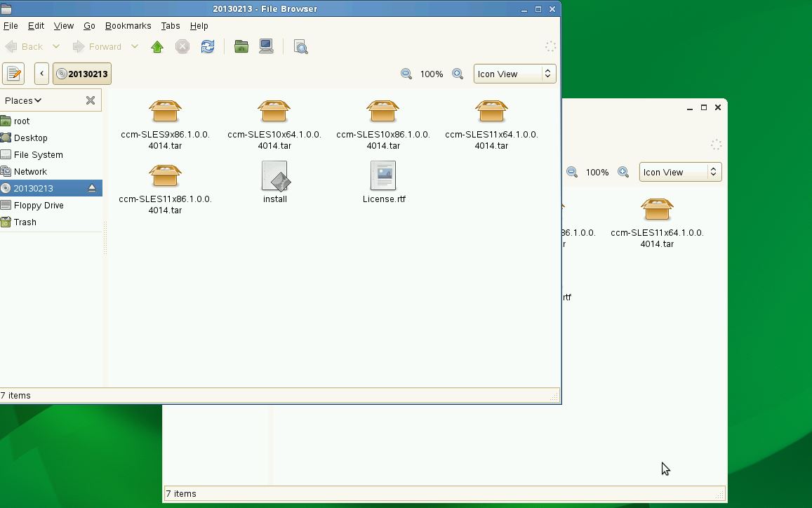Screen dimensions: 812x508
Task: Open the parent folder with Up arrow
Action: pos(157,47)
